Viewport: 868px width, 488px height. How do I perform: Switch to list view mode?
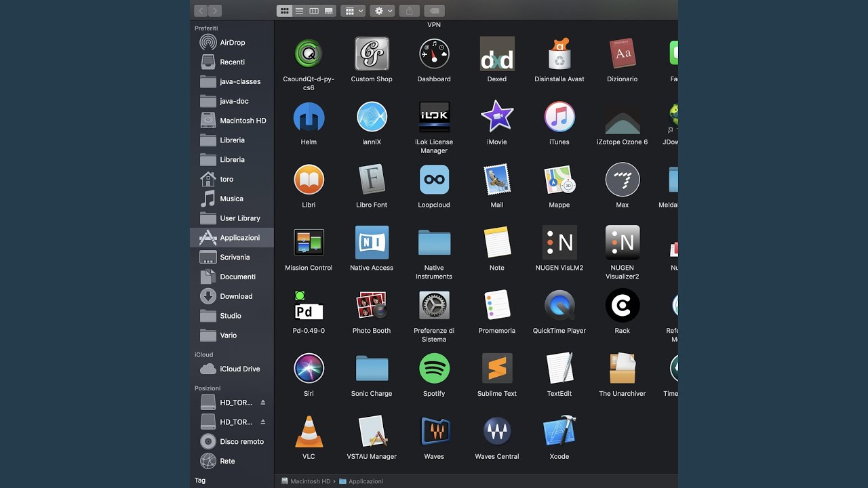(299, 11)
